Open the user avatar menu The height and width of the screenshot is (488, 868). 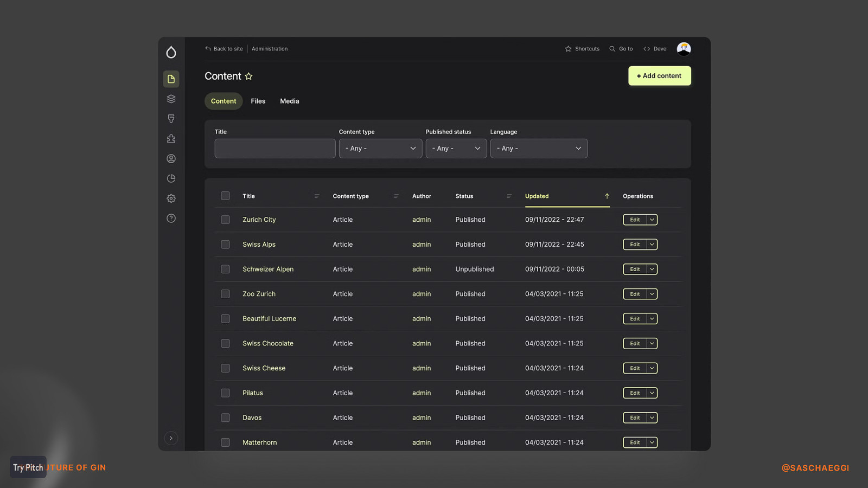pos(684,49)
